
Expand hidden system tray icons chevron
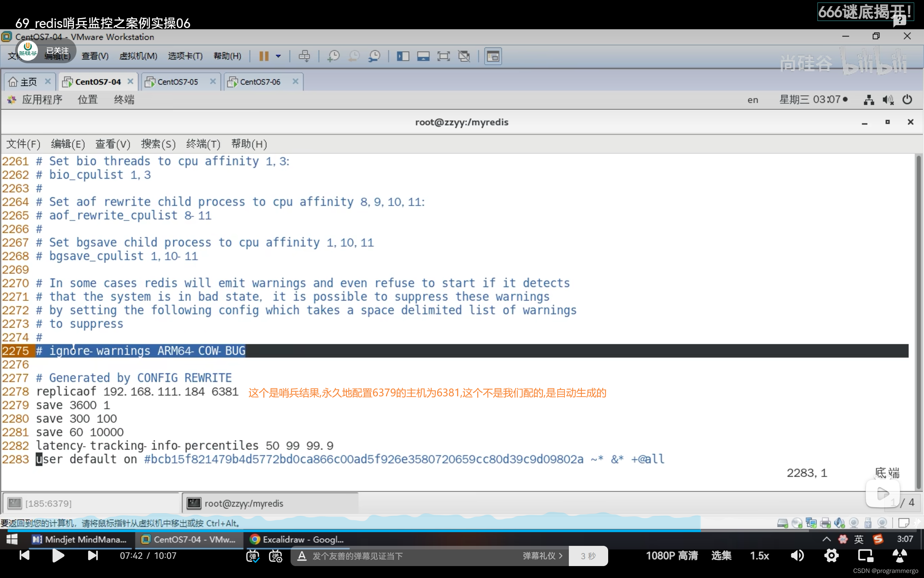point(827,539)
